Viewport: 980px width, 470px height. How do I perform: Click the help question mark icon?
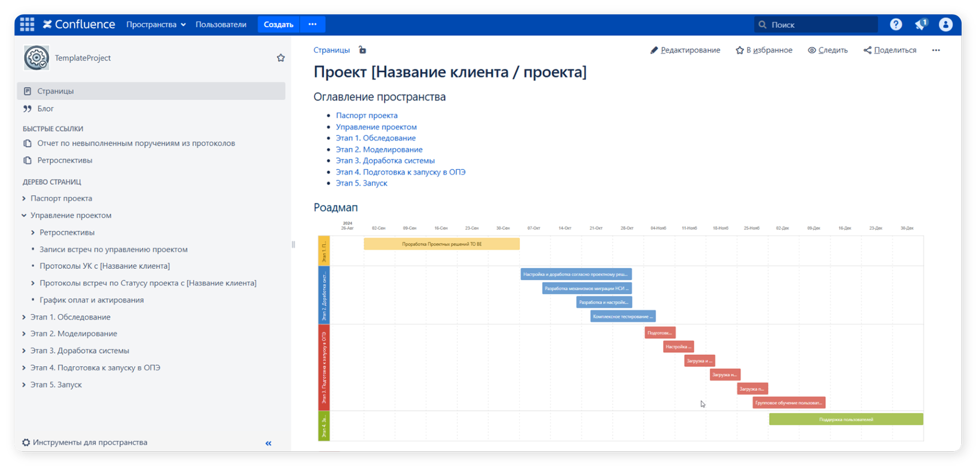(895, 24)
